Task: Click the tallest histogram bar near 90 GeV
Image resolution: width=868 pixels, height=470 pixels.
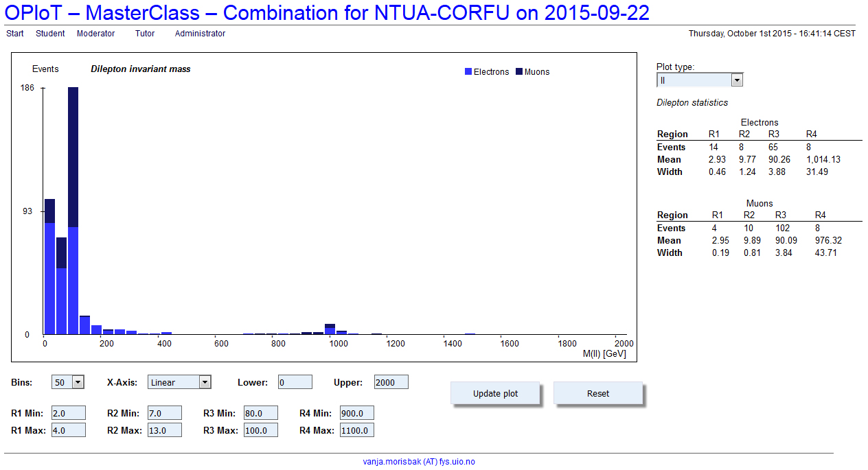Action: tap(73, 211)
